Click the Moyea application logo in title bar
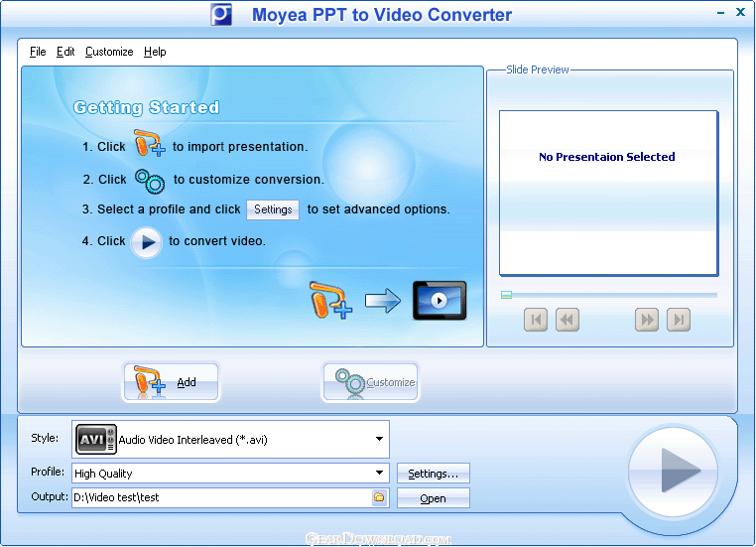Screen dimensions: 756x547 [221, 14]
